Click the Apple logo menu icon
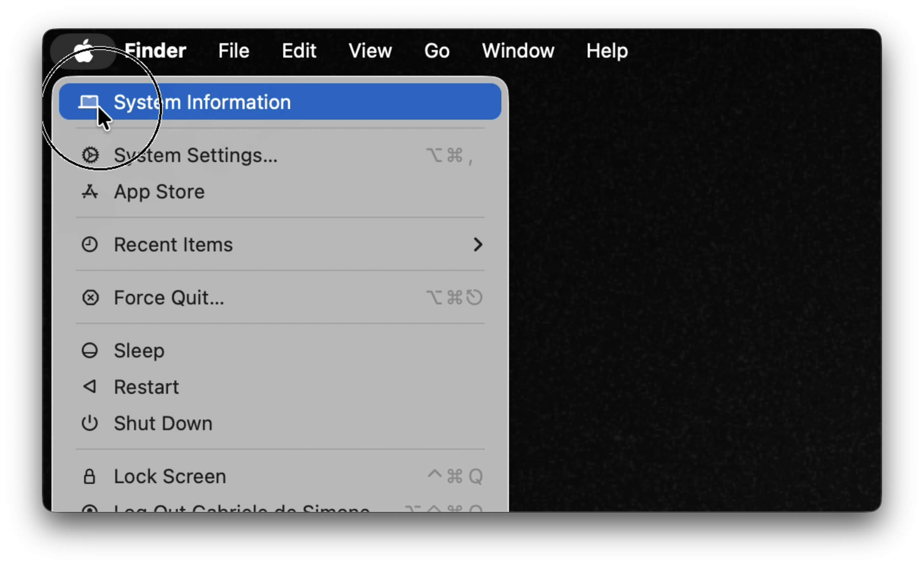This screenshot has width=924, height=568. 83,51
